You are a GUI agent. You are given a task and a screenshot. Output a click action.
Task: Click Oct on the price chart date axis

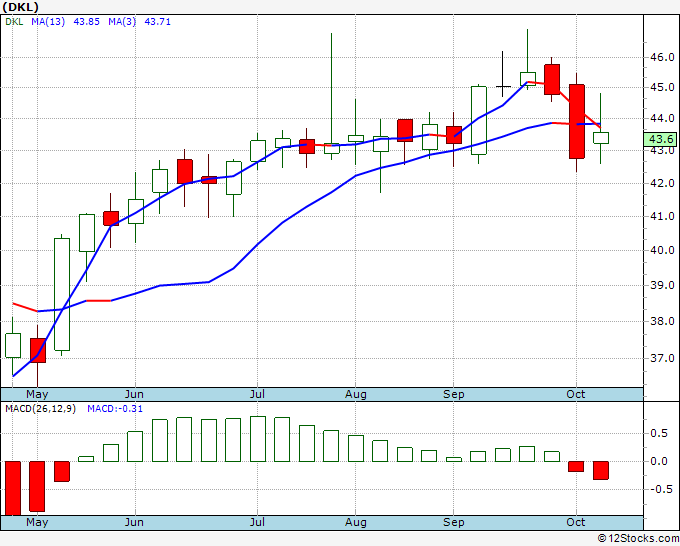pos(575,394)
